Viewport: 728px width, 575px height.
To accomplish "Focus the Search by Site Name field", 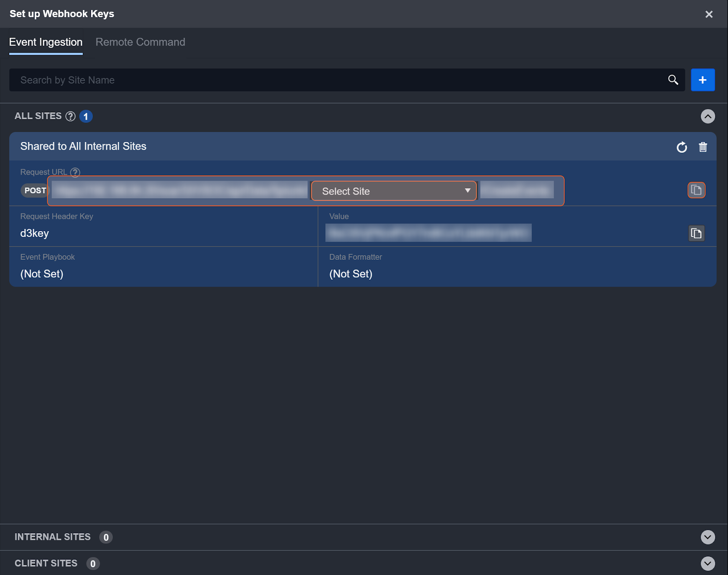I will 337,80.
